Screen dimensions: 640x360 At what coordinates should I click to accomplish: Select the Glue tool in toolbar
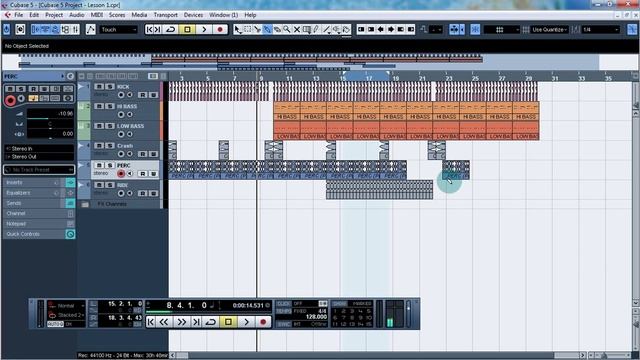coord(267,29)
